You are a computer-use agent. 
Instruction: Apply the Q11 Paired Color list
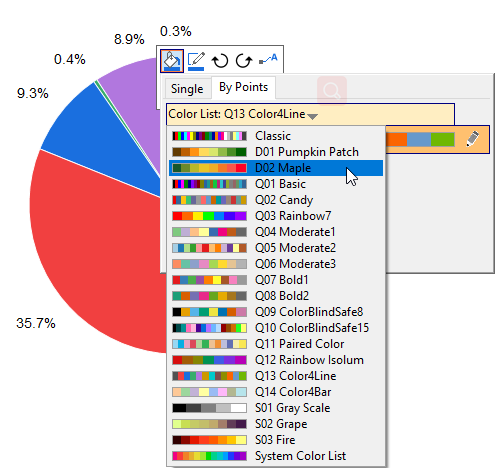pyautogui.click(x=276, y=344)
